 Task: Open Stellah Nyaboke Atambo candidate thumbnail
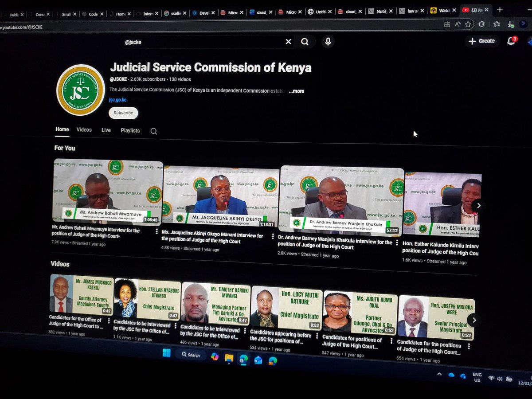[x=147, y=299]
